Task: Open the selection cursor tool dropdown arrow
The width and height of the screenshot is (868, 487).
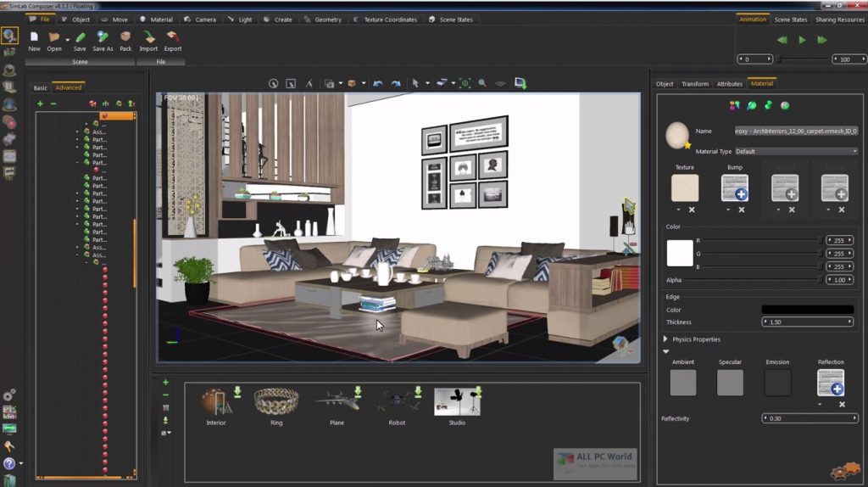Action: (427, 83)
